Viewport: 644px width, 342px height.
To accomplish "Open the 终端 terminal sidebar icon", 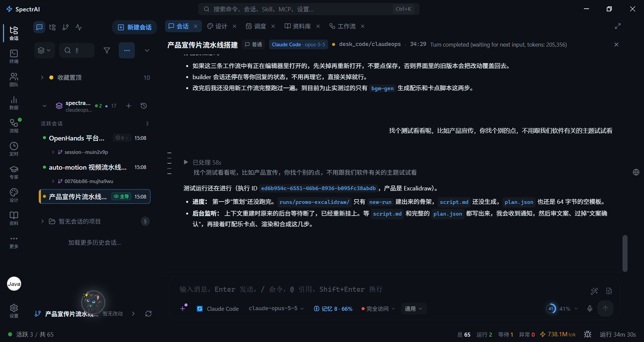I will click(x=14, y=56).
